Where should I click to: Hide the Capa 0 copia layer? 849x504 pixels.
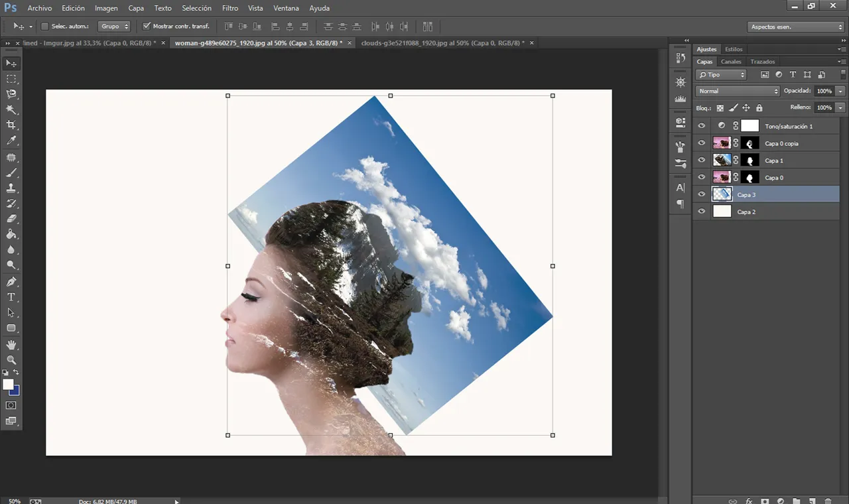(x=702, y=143)
